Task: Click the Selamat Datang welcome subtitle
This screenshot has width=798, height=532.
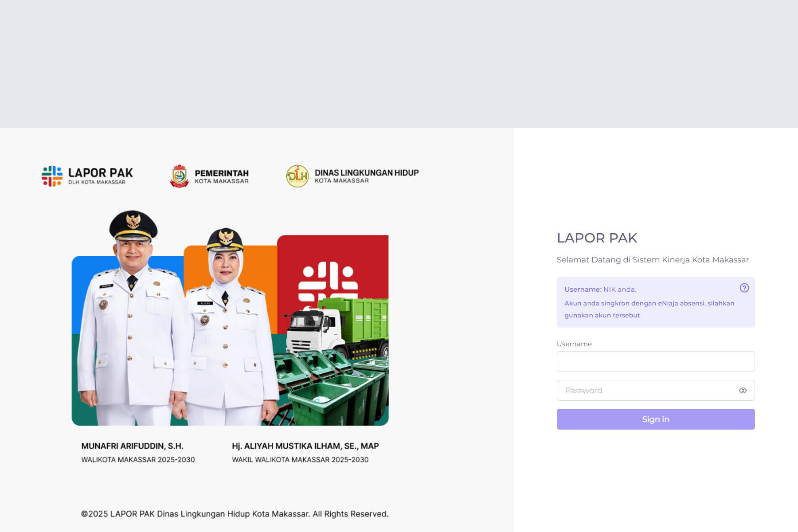Action: 653,260
